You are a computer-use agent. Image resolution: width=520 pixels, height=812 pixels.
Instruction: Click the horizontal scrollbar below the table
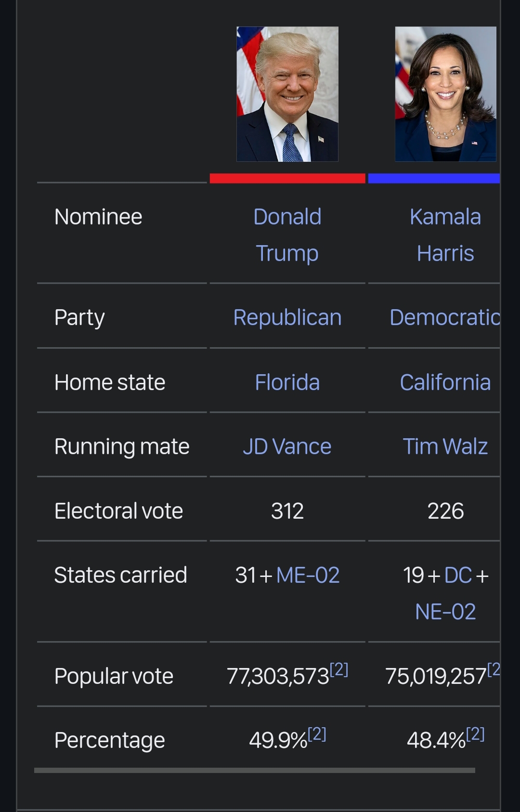click(255, 771)
